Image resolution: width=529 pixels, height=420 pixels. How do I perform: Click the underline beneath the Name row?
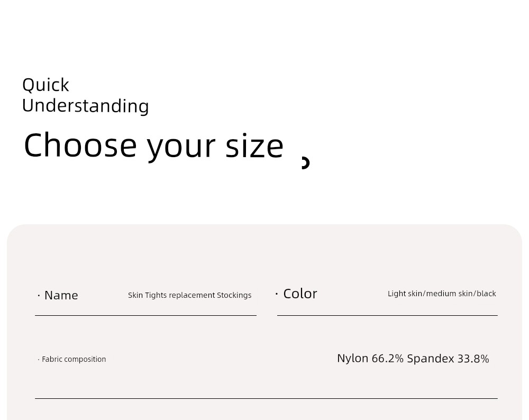(146, 315)
